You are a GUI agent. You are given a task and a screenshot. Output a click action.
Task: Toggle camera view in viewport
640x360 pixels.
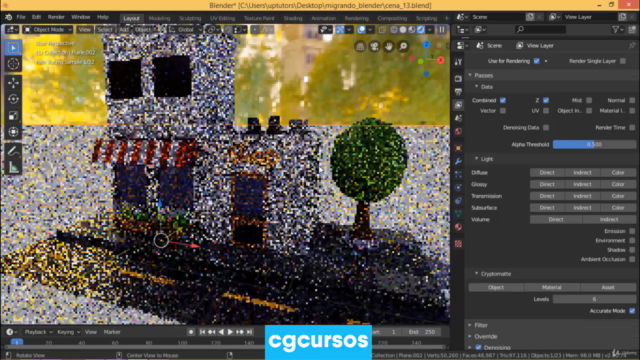click(x=374, y=46)
